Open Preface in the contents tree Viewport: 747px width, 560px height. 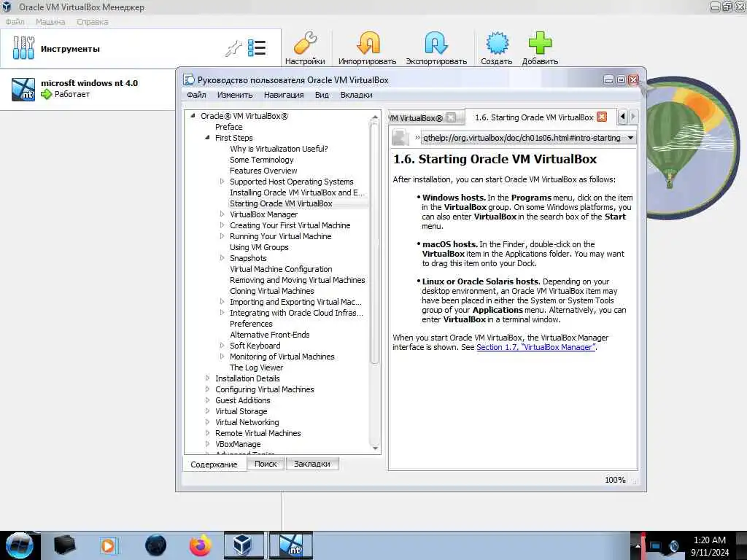pos(228,127)
